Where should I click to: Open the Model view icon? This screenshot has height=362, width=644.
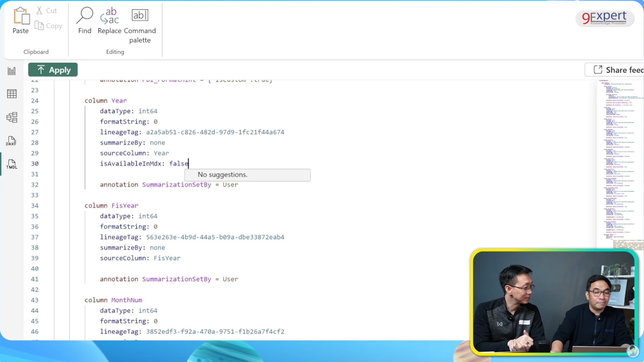point(12,117)
